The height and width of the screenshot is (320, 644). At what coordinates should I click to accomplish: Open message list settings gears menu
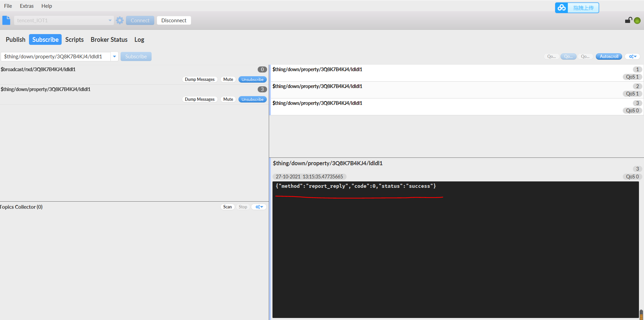633,57
